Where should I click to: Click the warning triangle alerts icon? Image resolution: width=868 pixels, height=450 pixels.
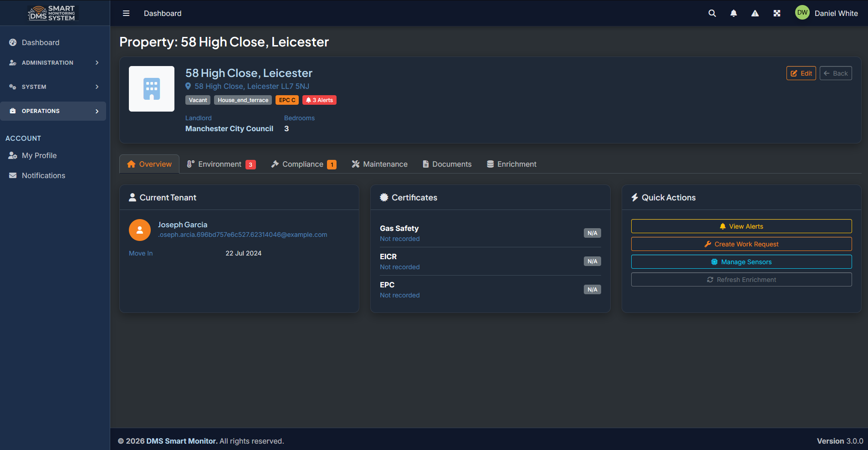click(x=755, y=14)
